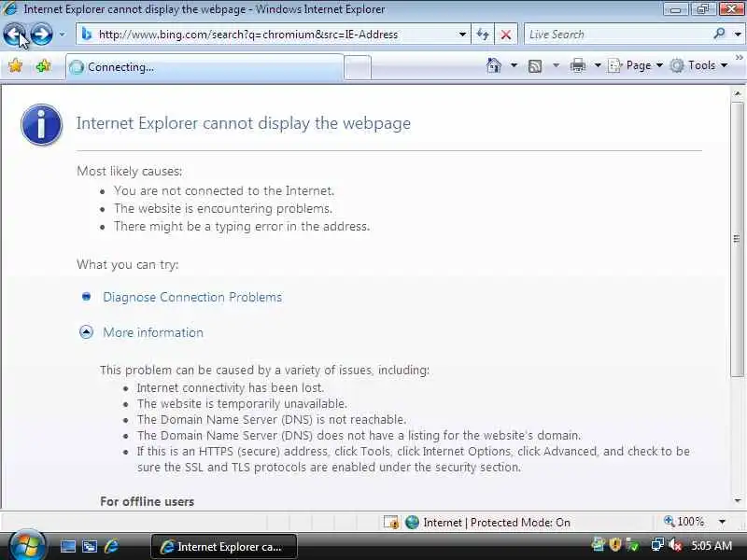Click the first system tray icon

tap(598, 544)
